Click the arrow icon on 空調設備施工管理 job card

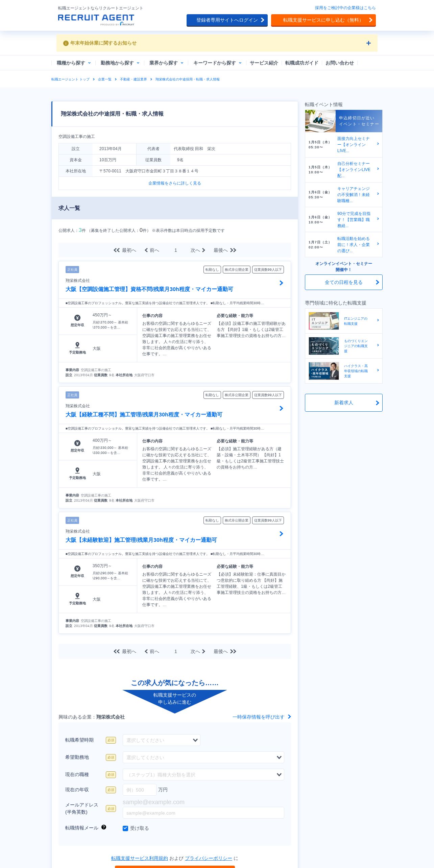(x=281, y=283)
